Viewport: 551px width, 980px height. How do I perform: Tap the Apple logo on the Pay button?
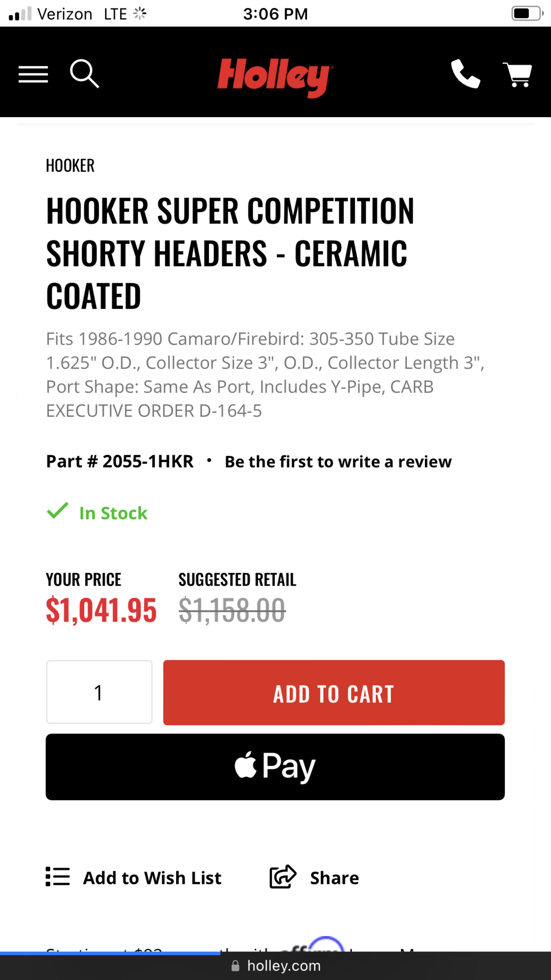point(245,765)
